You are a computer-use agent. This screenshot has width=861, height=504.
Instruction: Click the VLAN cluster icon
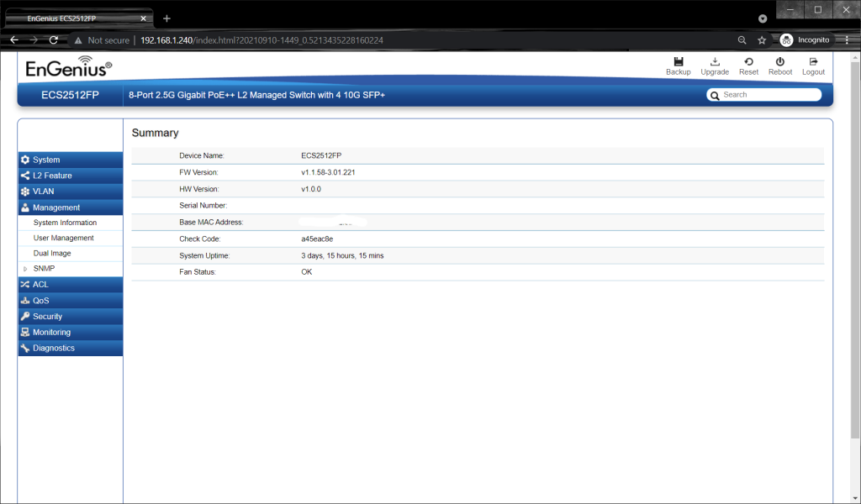click(24, 192)
